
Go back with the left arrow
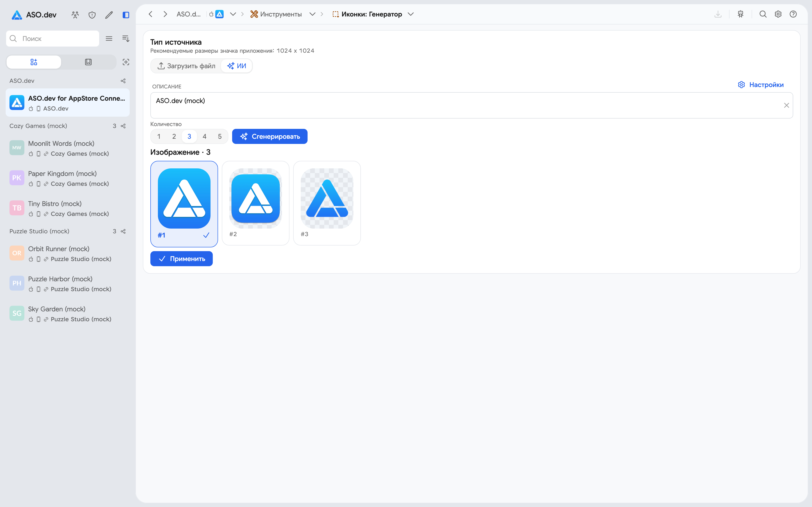pos(150,14)
